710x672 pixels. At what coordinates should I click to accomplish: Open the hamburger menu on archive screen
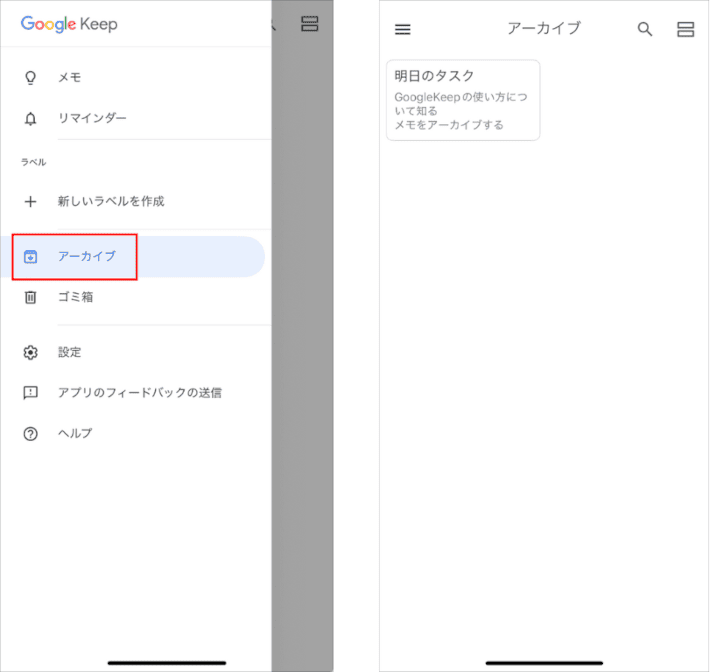tap(403, 29)
